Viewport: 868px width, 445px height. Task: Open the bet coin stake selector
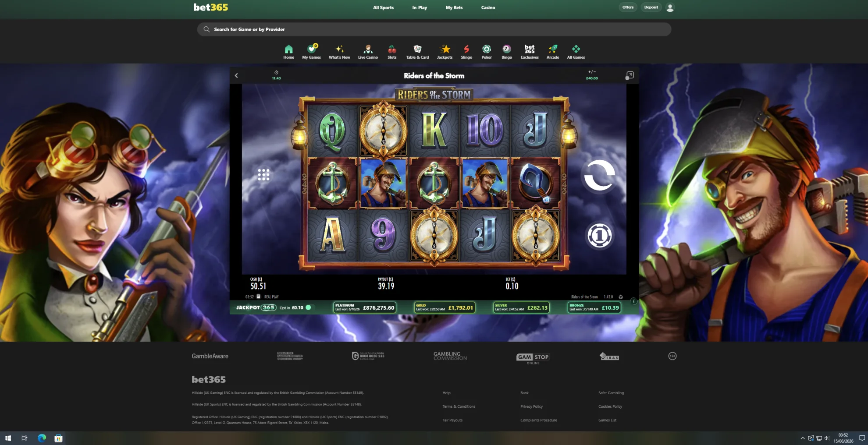[599, 236]
